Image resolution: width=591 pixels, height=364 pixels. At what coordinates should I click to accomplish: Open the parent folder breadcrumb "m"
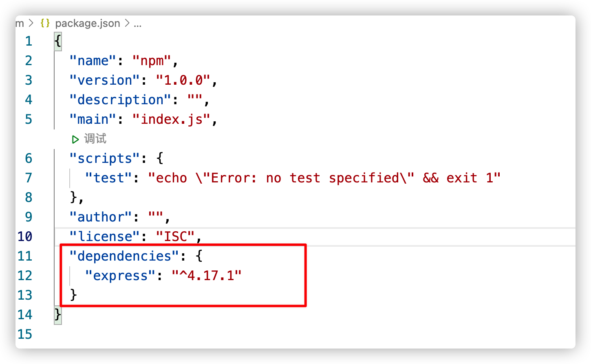point(20,24)
